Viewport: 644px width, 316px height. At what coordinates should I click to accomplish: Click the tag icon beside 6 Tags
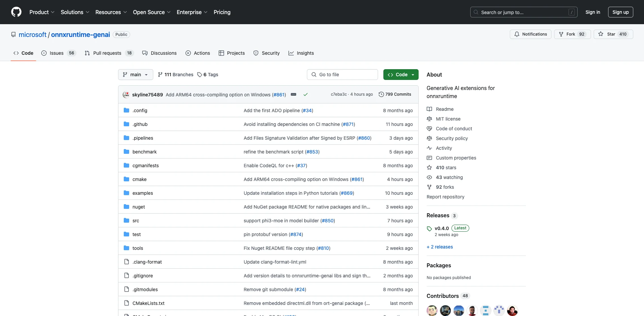(x=200, y=75)
